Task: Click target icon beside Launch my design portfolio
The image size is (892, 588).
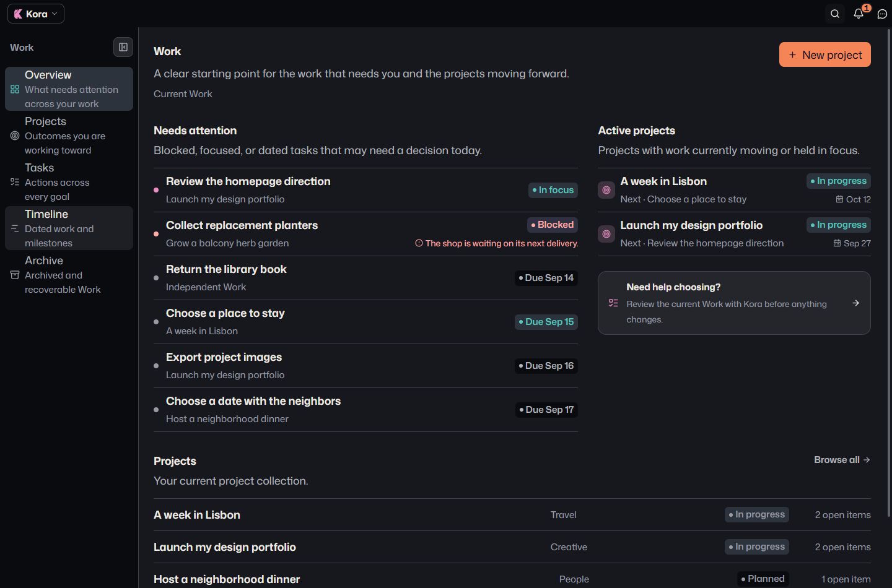Action: 606,234
